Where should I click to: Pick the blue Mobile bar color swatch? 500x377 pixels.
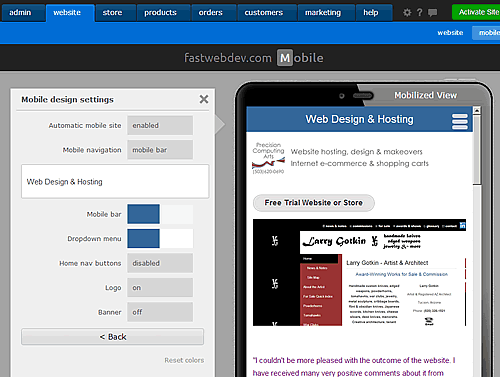coord(143,214)
